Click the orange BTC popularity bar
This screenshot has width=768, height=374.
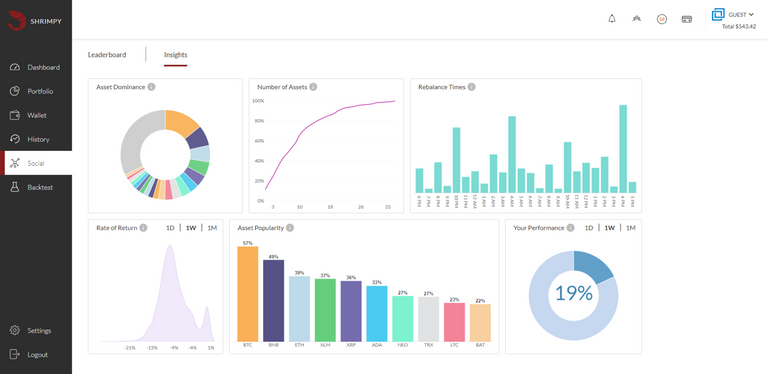click(248, 294)
